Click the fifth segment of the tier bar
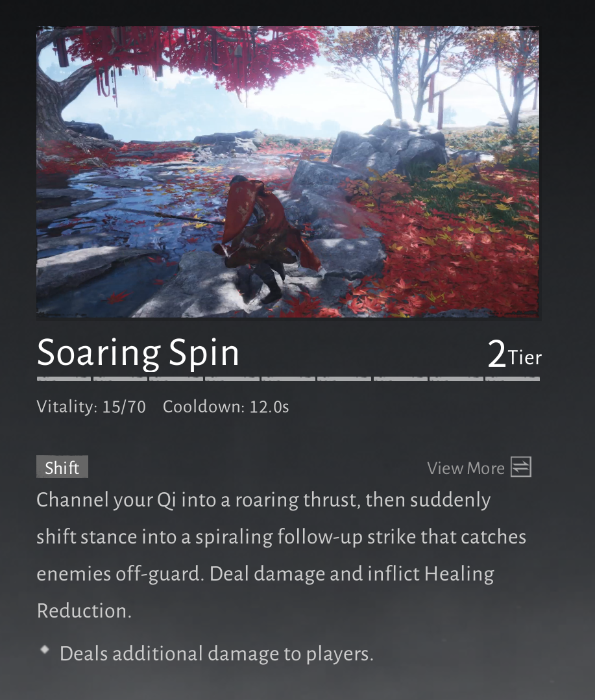The width and height of the screenshot is (595, 700). click(x=289, y=379)
